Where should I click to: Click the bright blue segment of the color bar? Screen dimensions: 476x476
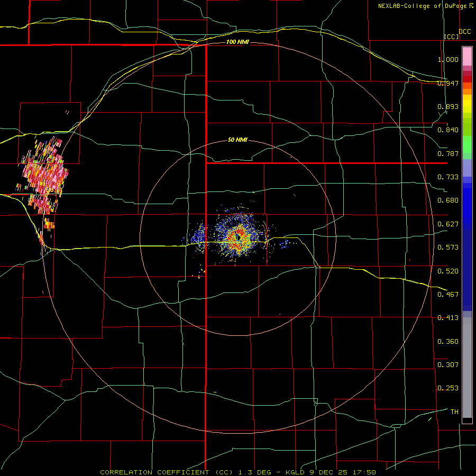point(467,206)
